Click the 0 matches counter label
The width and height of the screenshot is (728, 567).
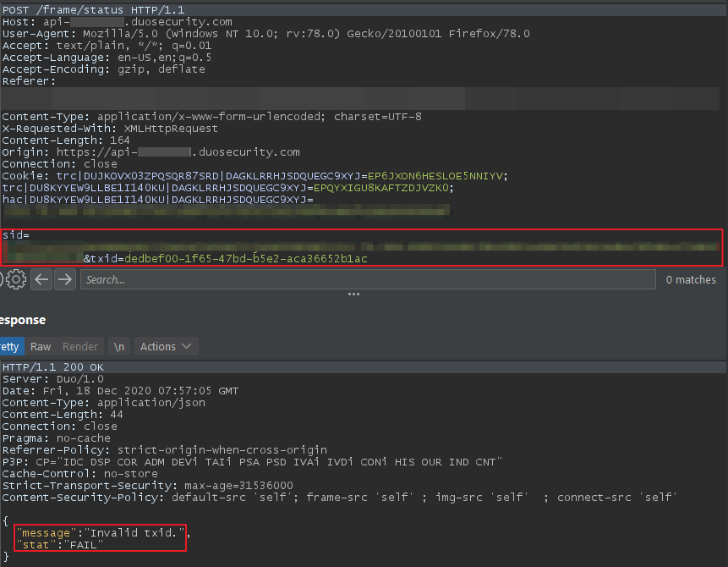(x=690, y=279)
